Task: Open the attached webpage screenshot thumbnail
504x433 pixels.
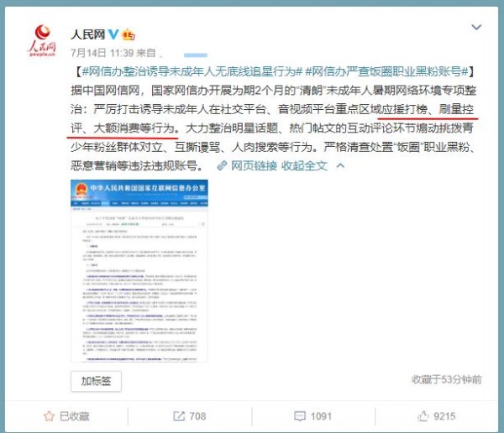Action: coord(139,271)
